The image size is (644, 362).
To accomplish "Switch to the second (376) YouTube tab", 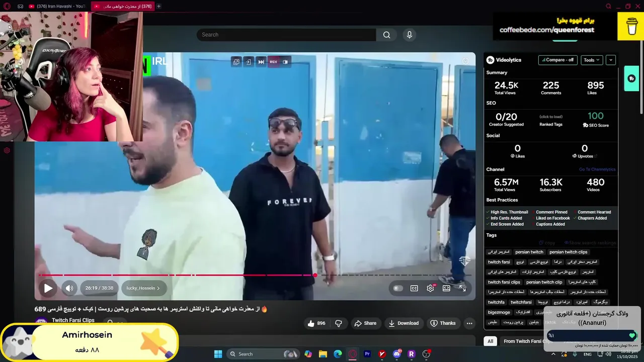I will pos(123,6).
